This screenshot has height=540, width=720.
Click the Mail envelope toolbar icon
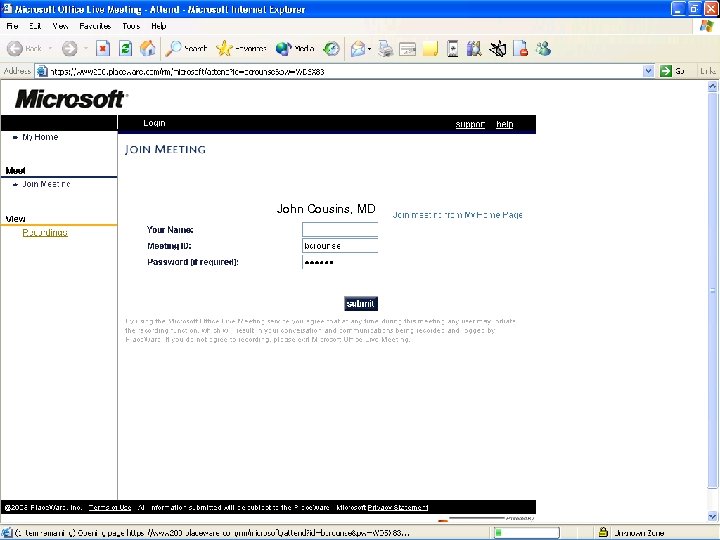tap(358, 48)
